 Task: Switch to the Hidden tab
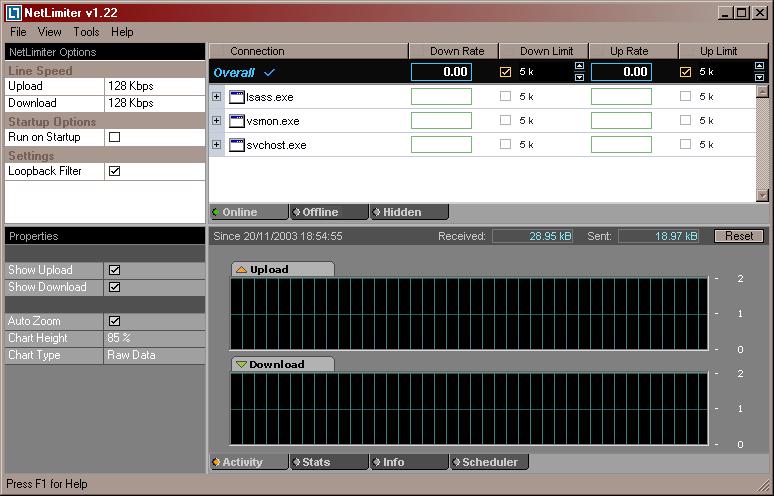point(410,212)
